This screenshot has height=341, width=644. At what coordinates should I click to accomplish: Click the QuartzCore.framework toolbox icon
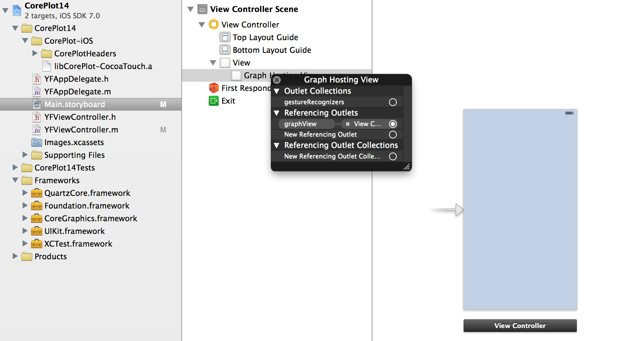click(x=37, y=193)
